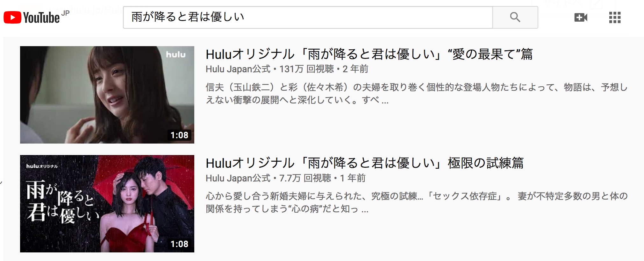Screen dimensions: 644x261
Task: Click first video's description starting 信夫（玉山鉄二）
Action: click(417, 94)
